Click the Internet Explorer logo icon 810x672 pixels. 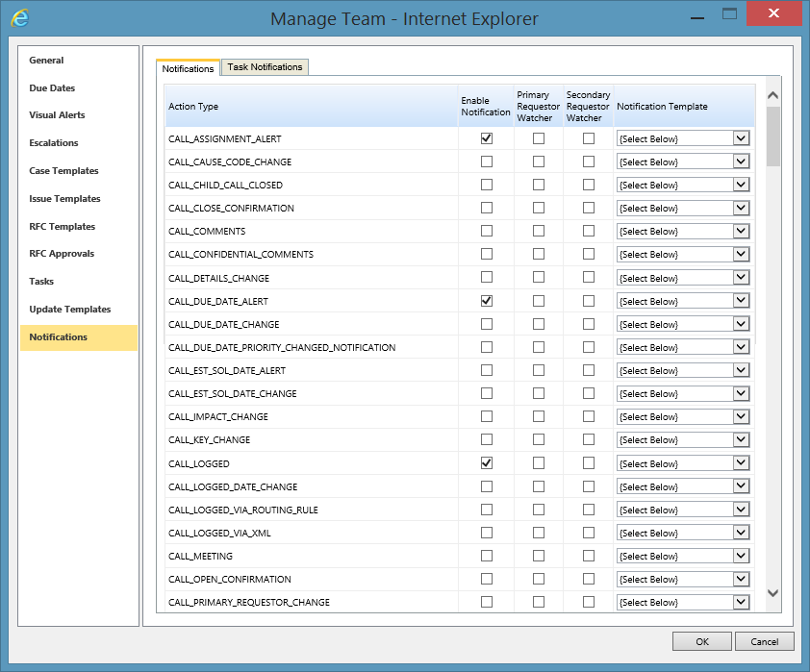coord(19,18)
